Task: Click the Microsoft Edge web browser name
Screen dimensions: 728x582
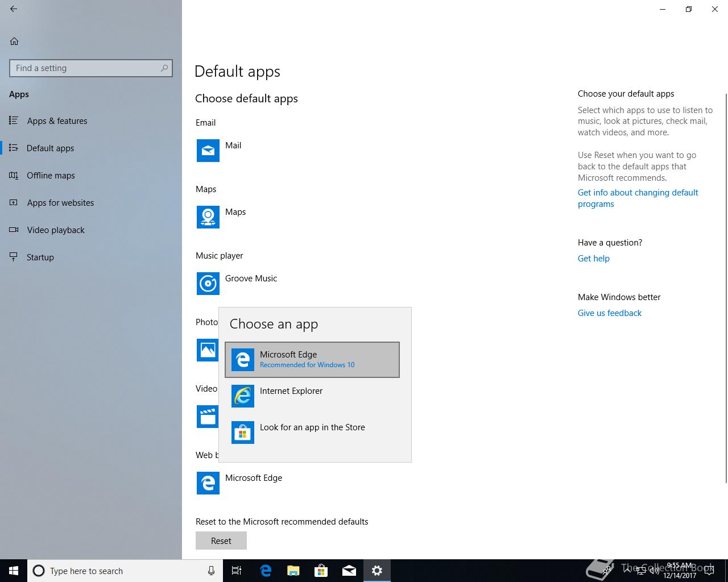Action: [x=254, y=478]
